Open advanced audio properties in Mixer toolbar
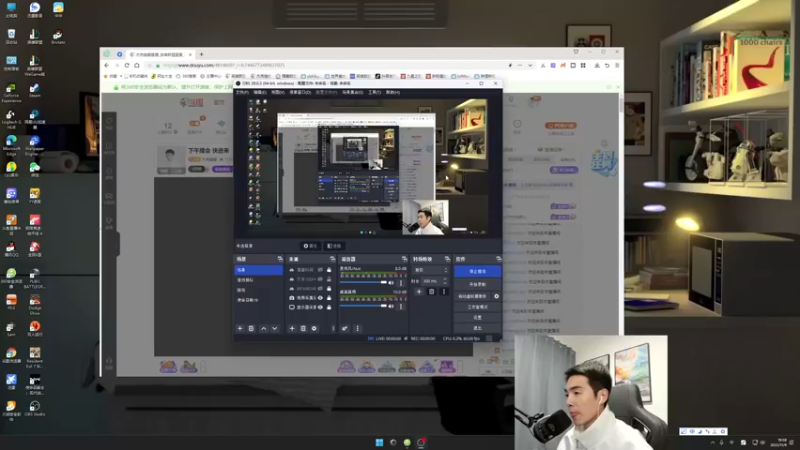The height and width of the screenshot is (450, 800). 345,329
